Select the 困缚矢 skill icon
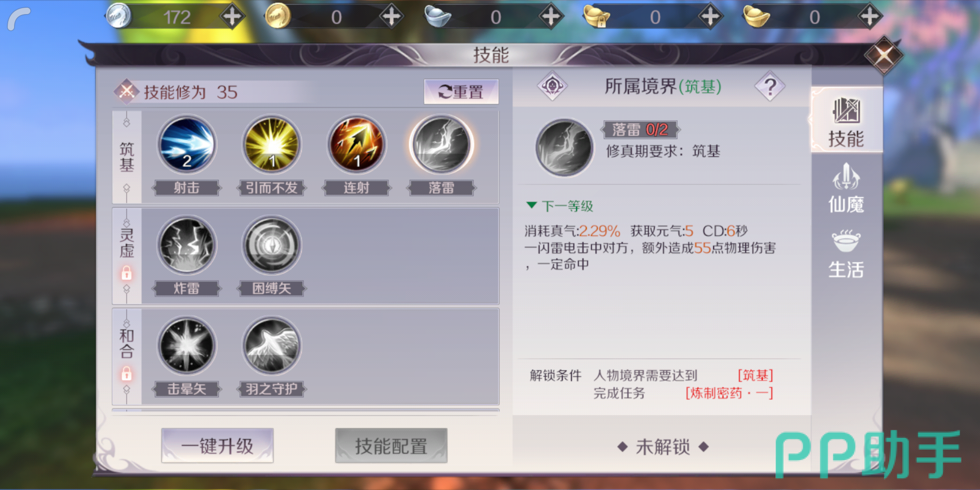Screen dimensions: 980x490 pyautogui.click(x=271, y=245)
